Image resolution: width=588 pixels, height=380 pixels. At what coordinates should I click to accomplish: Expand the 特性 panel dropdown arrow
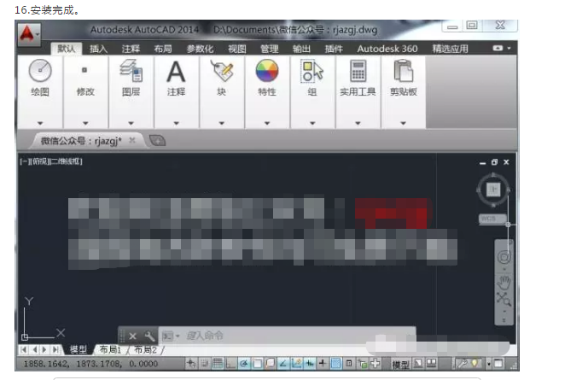(267, 123)
